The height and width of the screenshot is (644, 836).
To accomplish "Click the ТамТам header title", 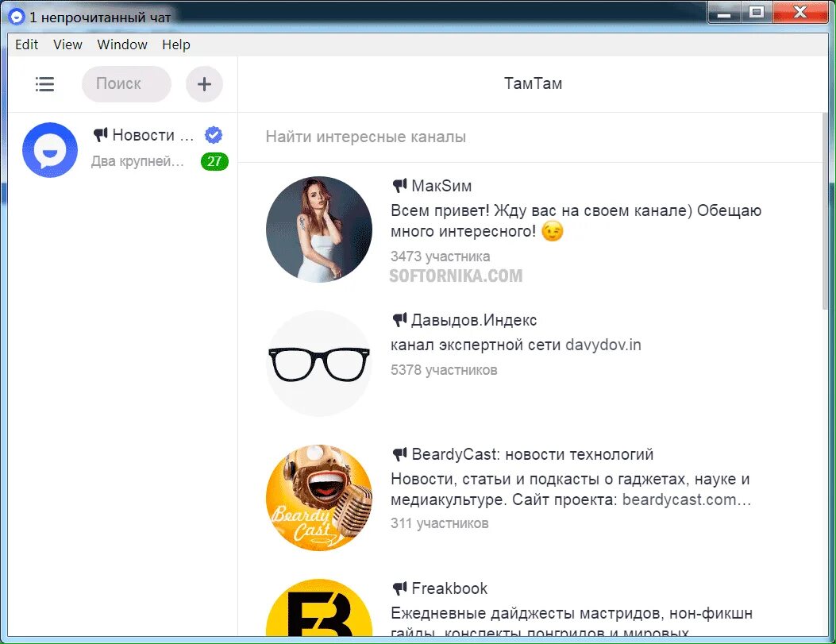I will pos(534,83).
